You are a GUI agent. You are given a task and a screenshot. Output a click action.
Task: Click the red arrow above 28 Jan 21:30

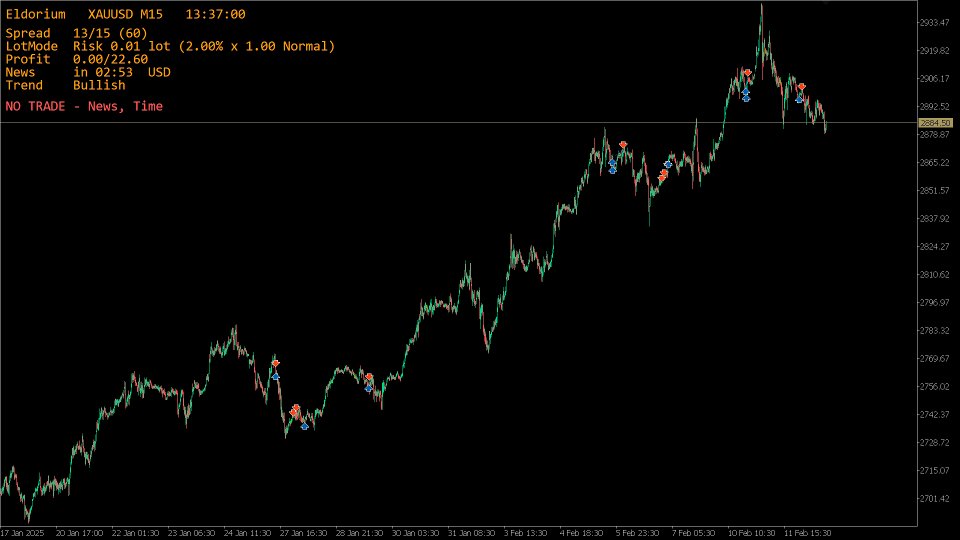click(x=369, y=377)
